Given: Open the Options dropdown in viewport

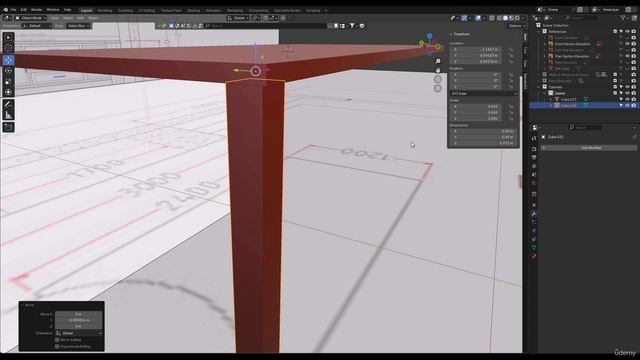Looking at the screenshot, I should (516, 26).
